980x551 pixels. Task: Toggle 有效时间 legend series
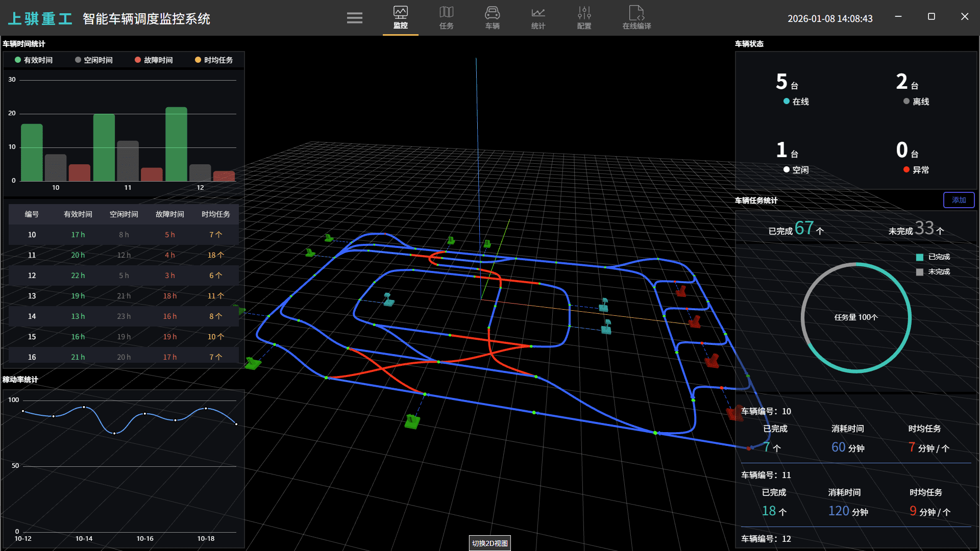34,60
